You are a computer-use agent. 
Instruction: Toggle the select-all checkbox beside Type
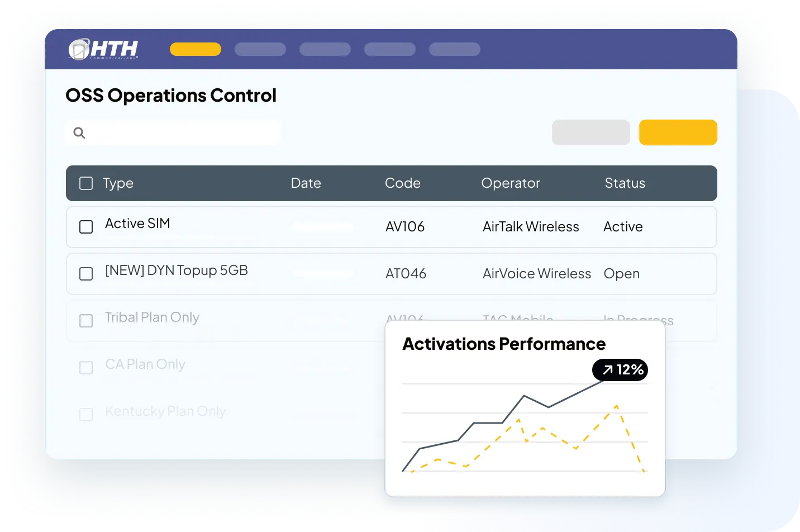tap(86, 183)
